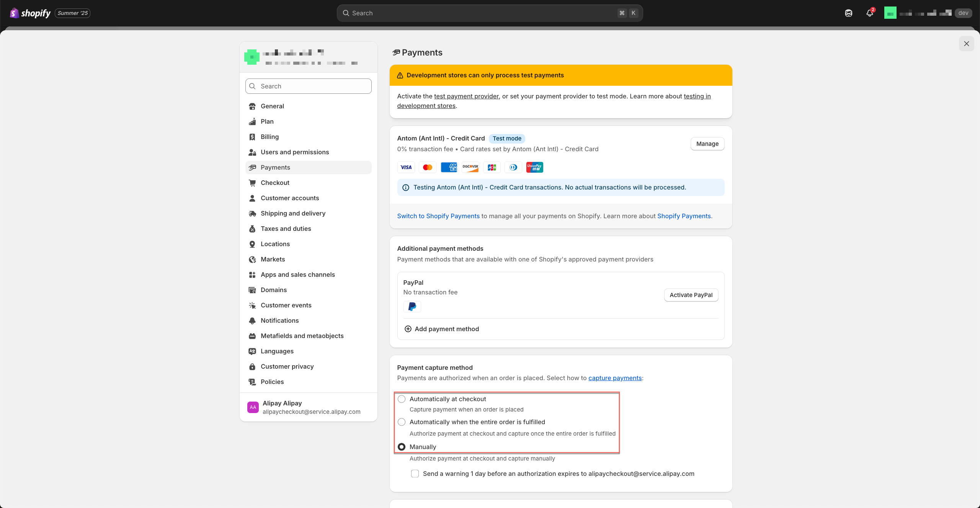Click the Discover card icon

[470, 167]
